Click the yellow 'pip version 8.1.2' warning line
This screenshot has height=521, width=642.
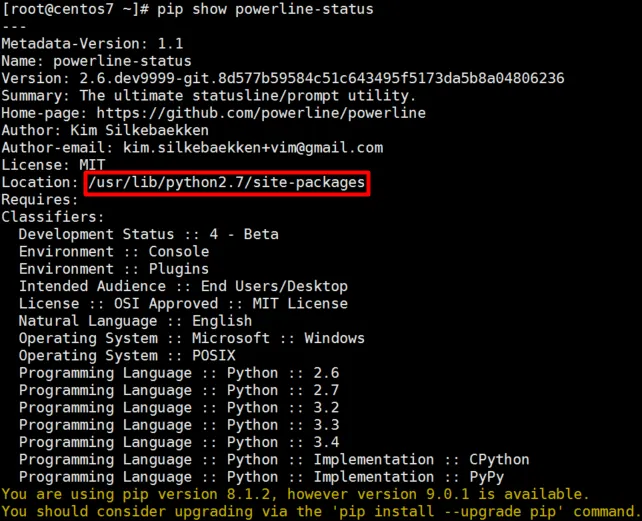pos(295,494)
